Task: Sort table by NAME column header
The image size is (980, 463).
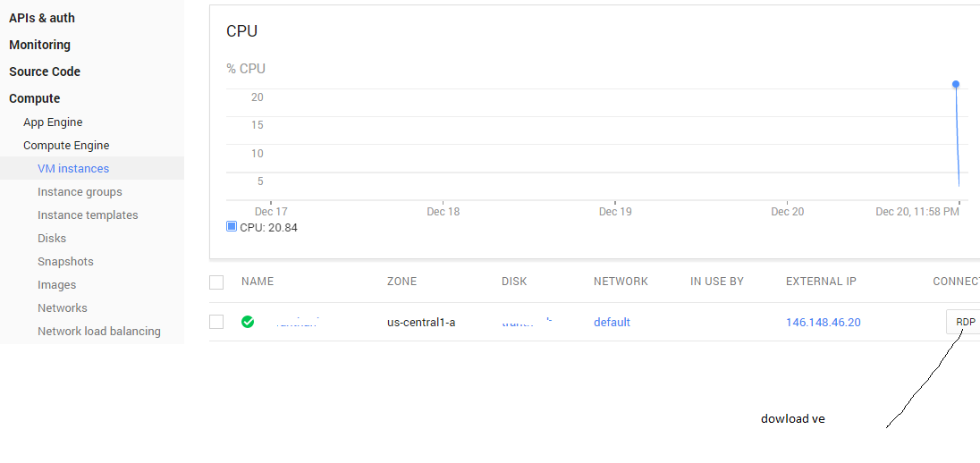Action: 258,282
